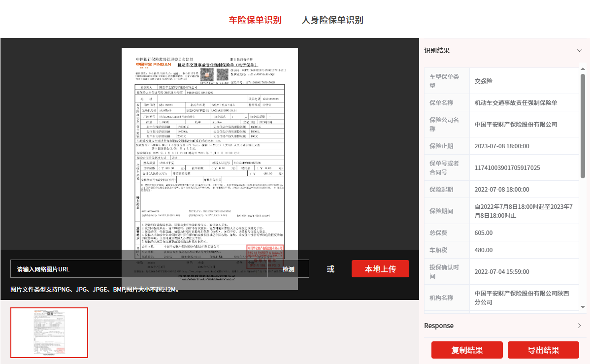Click the PING AN logo in the document preview
The image size is (590, 364).
[154, 65]
